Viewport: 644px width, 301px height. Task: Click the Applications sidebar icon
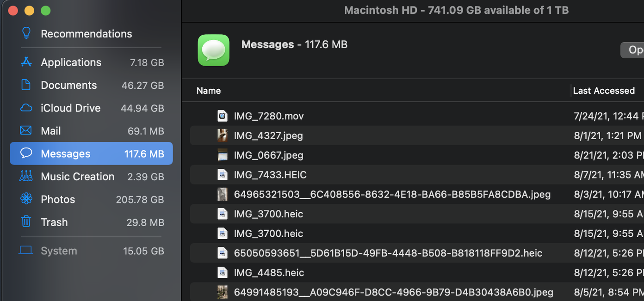click(26, 62)
